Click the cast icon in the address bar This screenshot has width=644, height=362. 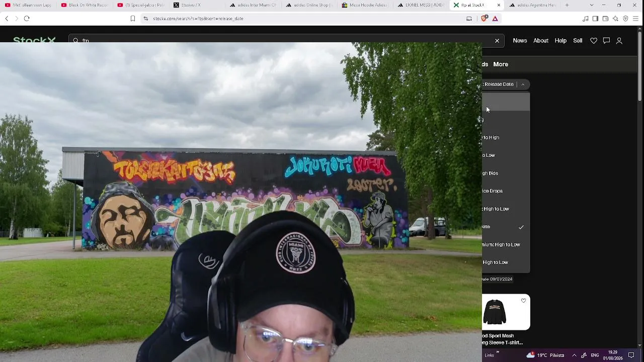(469, 19)
